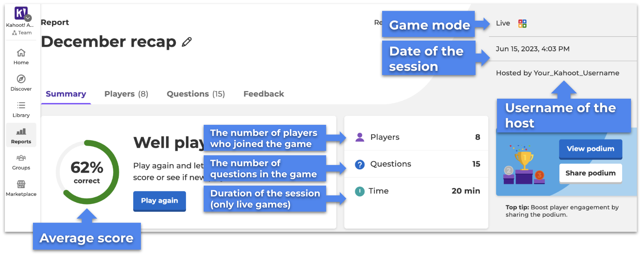Click the 62% correct progress ring
Viewport: 644px width, 255px height.
point(87,172)
